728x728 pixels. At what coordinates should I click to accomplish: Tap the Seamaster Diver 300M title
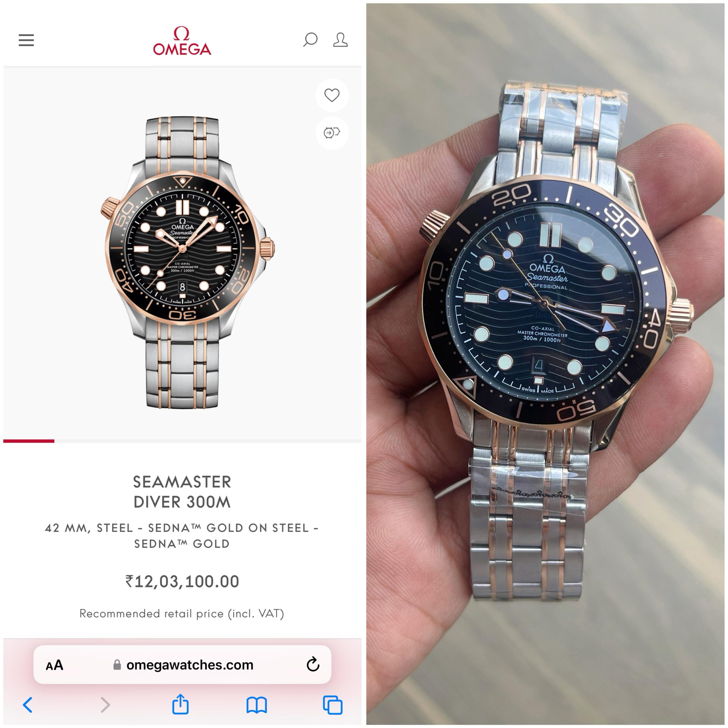(182, 492)
